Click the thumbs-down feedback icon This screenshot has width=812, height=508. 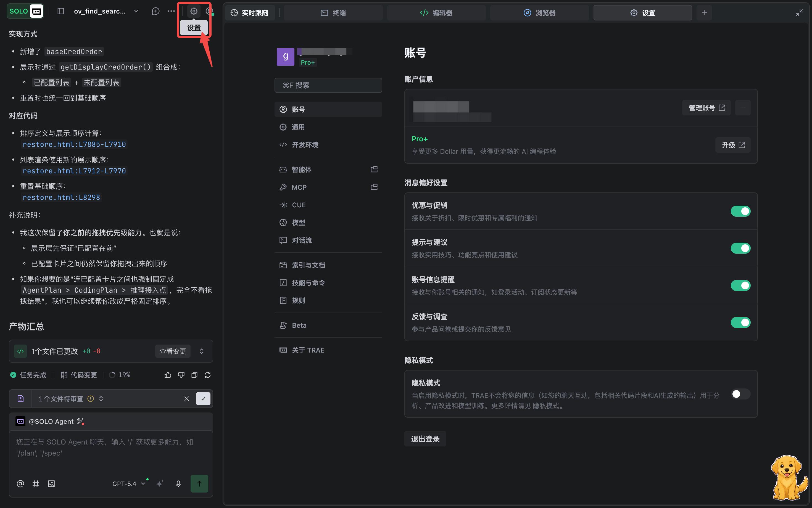point(181,375)
